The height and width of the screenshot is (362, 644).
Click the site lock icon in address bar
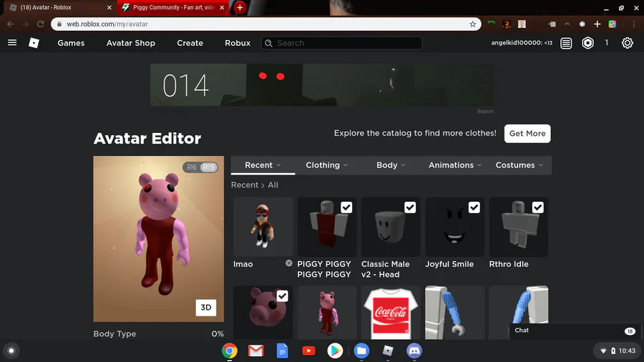click(x=59, y=24)
